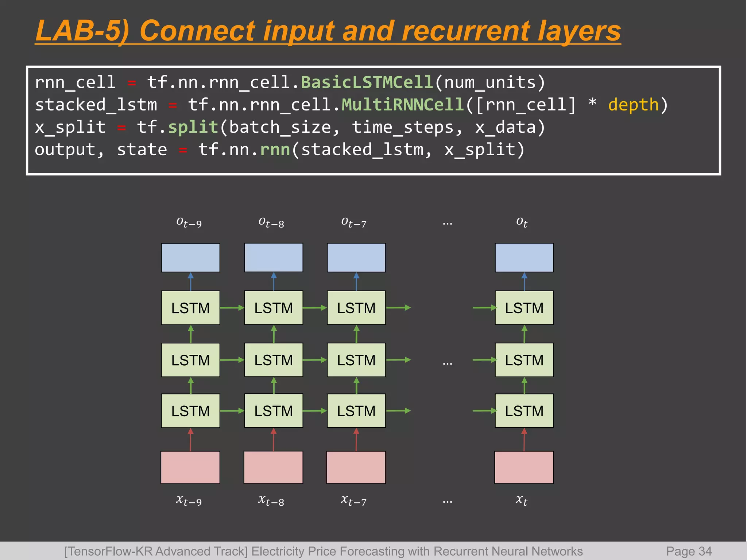This screenshot has width=747, height=560.
Task: Click the yellow 'depth' word in the code
Action: [633, 105]
